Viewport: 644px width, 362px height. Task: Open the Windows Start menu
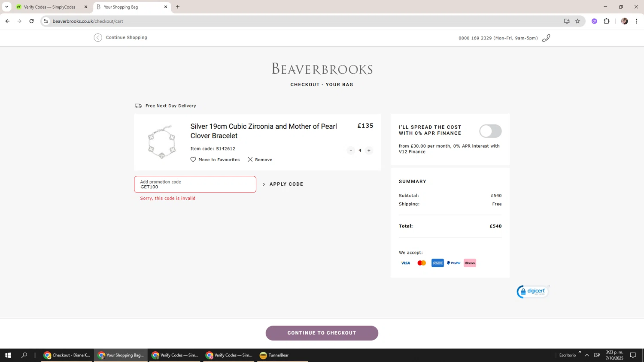[x=8, y=355]
